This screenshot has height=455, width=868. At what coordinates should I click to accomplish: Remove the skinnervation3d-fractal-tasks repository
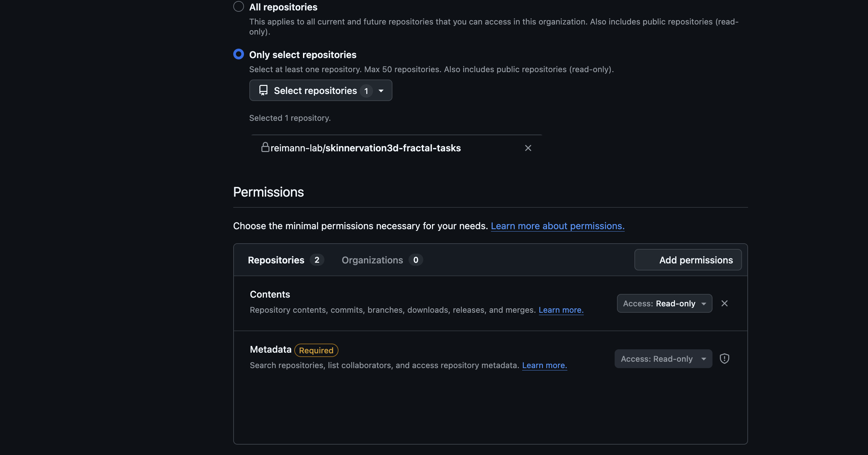click(528, 148)
